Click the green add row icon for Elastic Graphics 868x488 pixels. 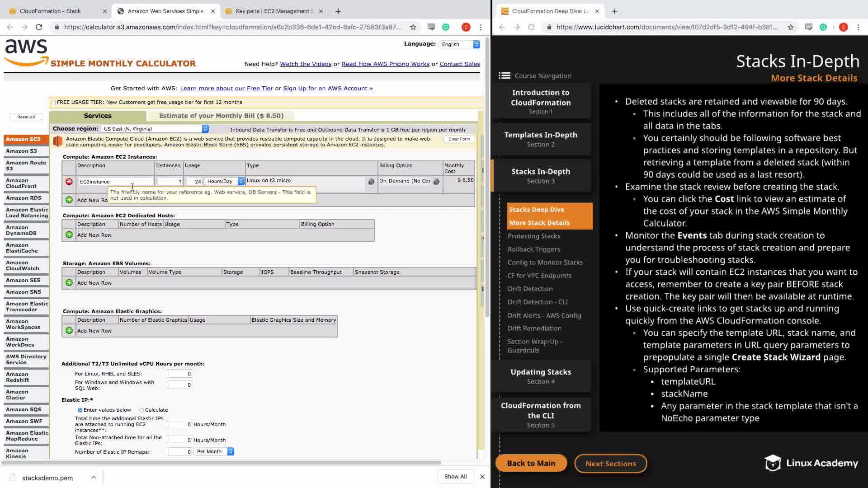coord(69,331)
